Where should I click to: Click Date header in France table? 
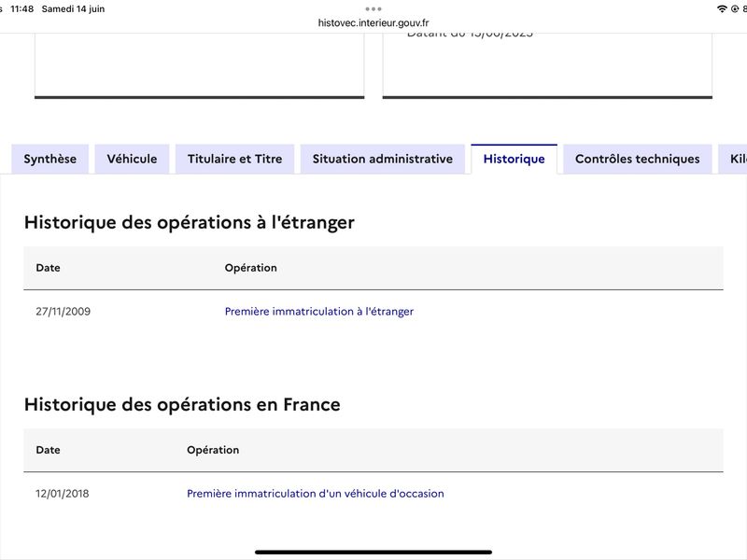[49, 450]
